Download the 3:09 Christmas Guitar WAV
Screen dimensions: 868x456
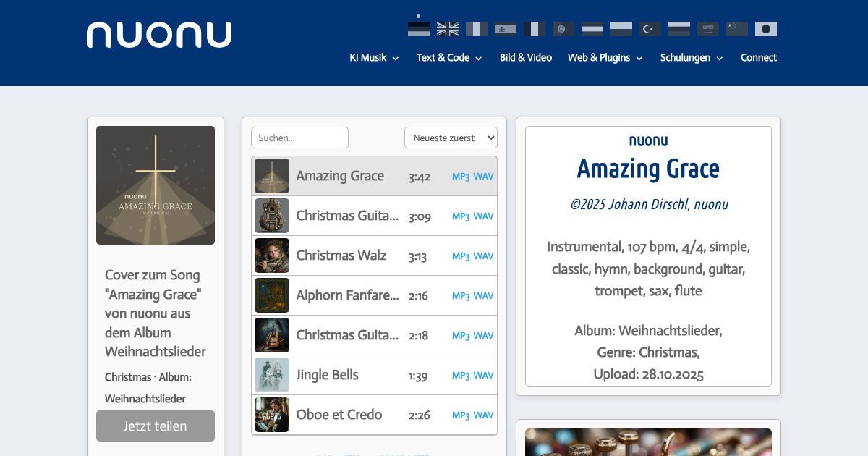click(x=483, y=216)
